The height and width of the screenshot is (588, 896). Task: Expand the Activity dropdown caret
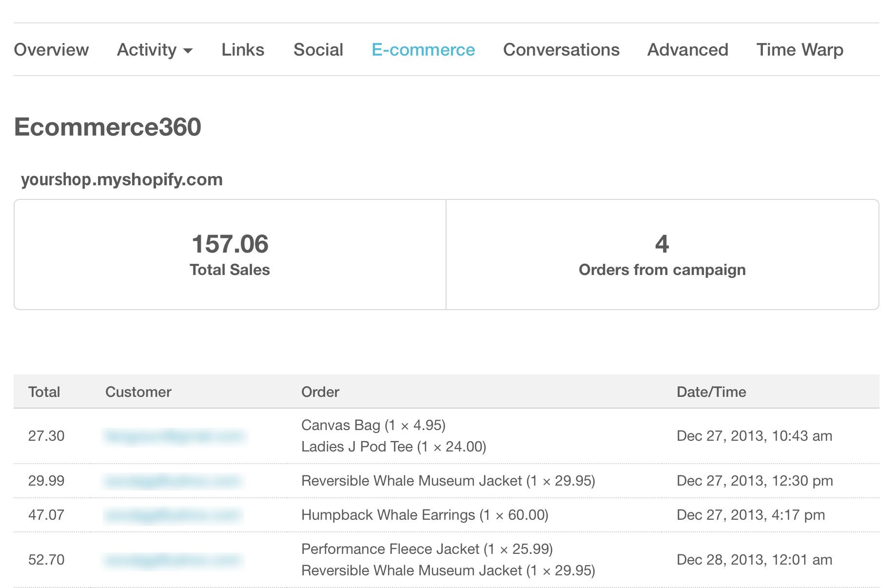click(x=188, y=51)
